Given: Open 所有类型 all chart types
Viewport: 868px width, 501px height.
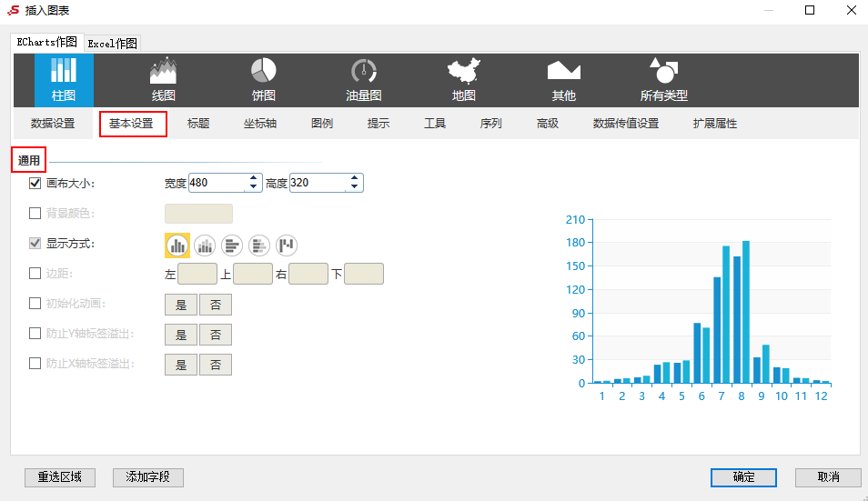Looking at the screenshot, I should click(x=663, y=80).
